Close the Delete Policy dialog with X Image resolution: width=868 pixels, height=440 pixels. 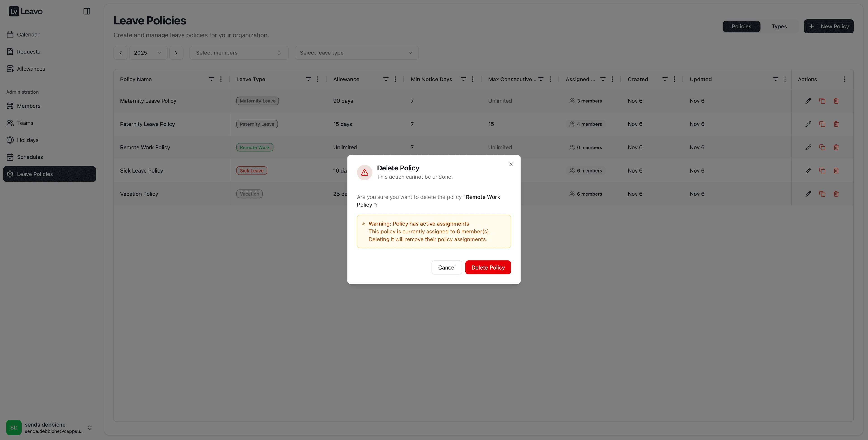511,165
